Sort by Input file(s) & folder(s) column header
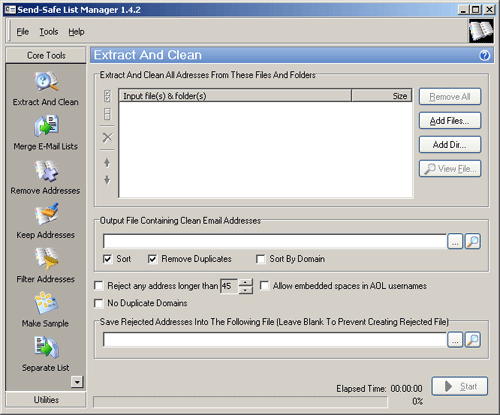This screenshot has height=415, width=500. [x=235, y=96]
